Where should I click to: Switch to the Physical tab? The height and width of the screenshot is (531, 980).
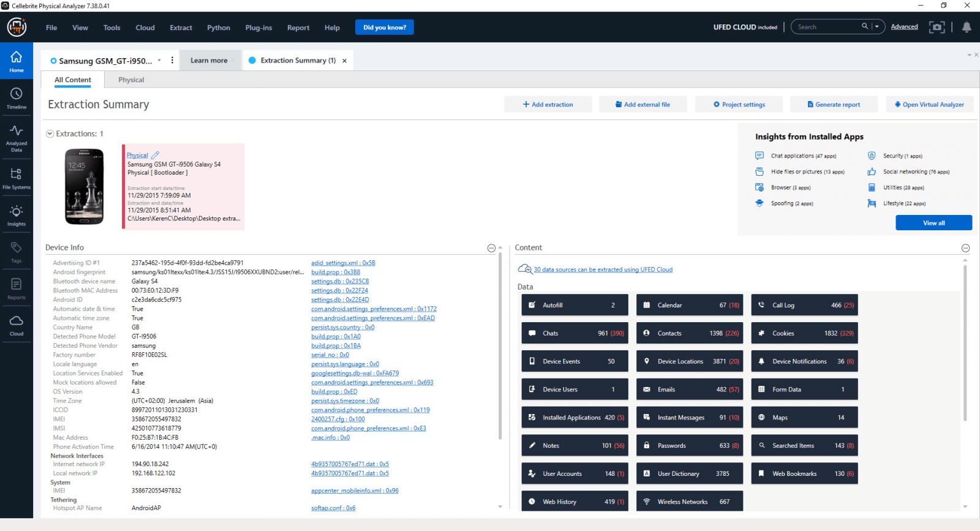[x=131, y=80]
